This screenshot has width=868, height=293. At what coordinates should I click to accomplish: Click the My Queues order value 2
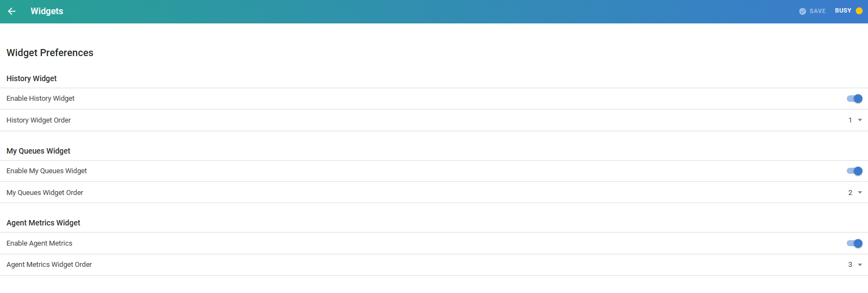click(850, 193)
